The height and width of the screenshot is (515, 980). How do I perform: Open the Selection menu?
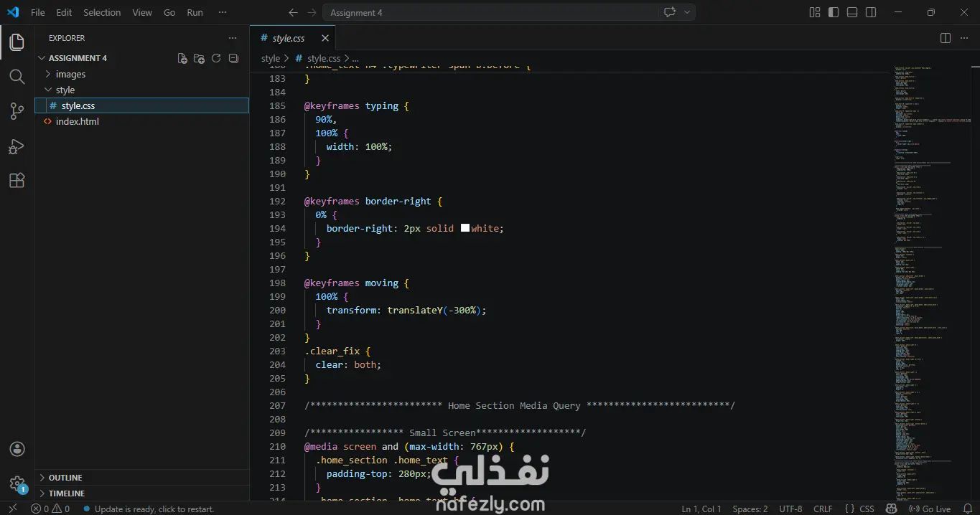click(102, 12)
